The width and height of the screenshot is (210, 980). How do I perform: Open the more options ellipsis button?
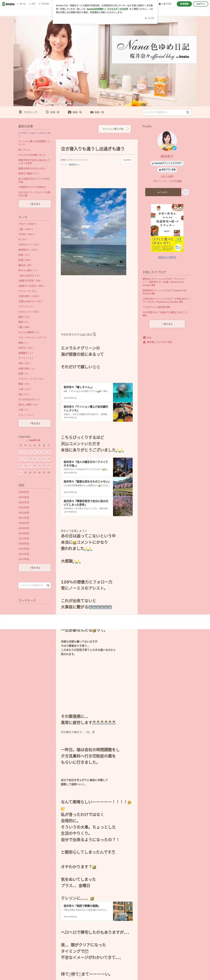(186, 192)
